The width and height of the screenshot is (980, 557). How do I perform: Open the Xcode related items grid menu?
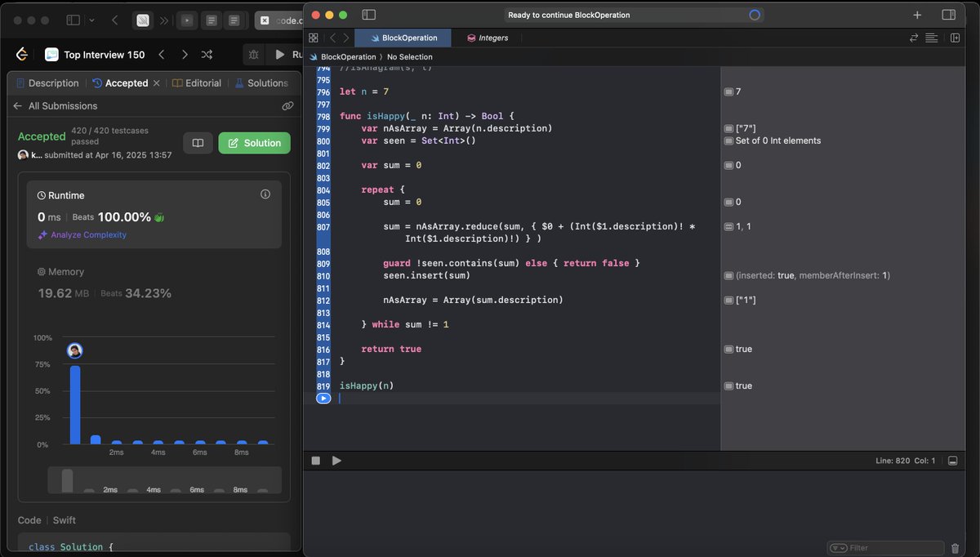[314, 38]
